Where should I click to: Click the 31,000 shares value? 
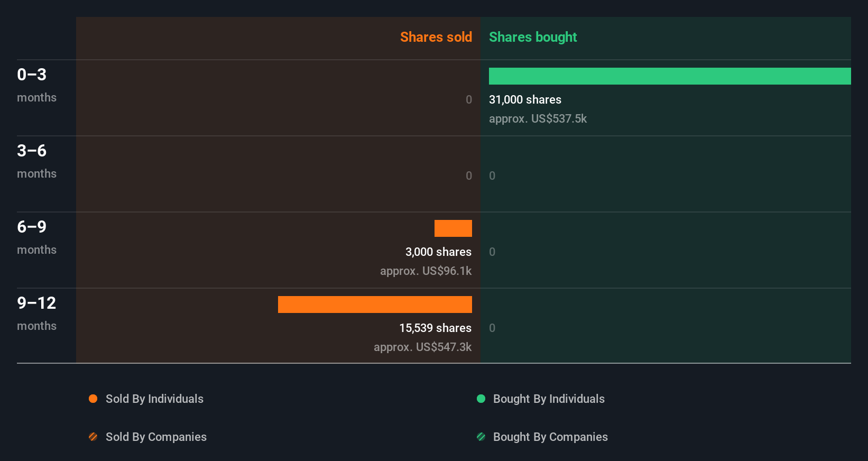525,99
